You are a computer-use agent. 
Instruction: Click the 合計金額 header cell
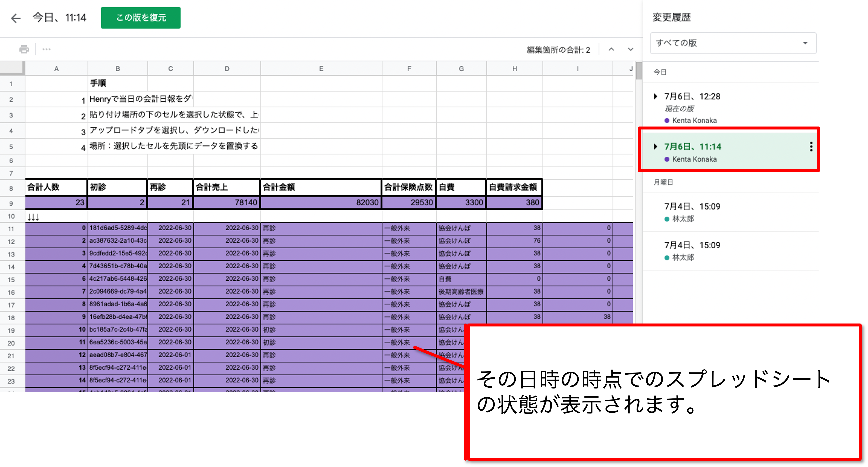321,187
